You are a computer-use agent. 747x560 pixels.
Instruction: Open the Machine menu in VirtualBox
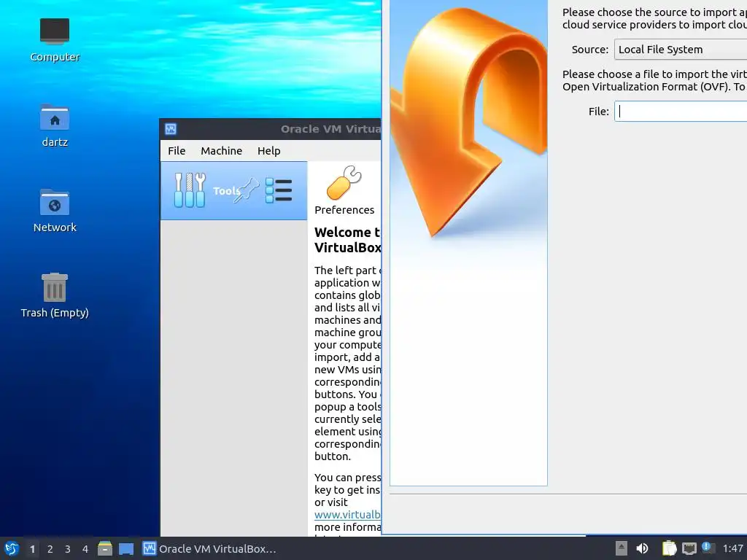point(222,151)
